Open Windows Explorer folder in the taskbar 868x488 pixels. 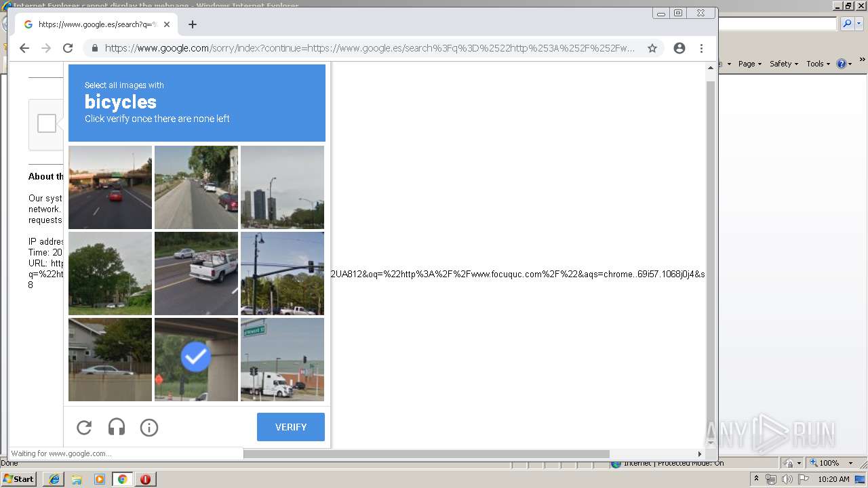coord(77,479)
